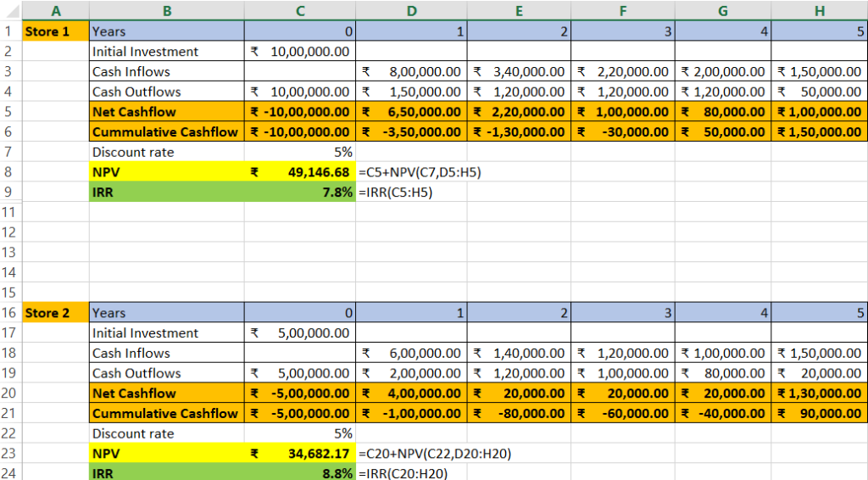868x480 pixels.
Task: Click Store 2 initial investment 5,00,000.00 cell
Action: tap(300, 333)
